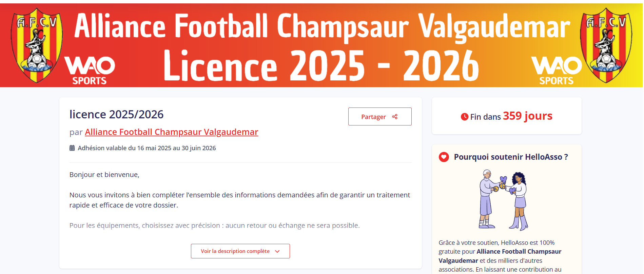Click the licence 2025/2026 page title
Viewport: 644px width, 274px height.
tap(116, 115)
